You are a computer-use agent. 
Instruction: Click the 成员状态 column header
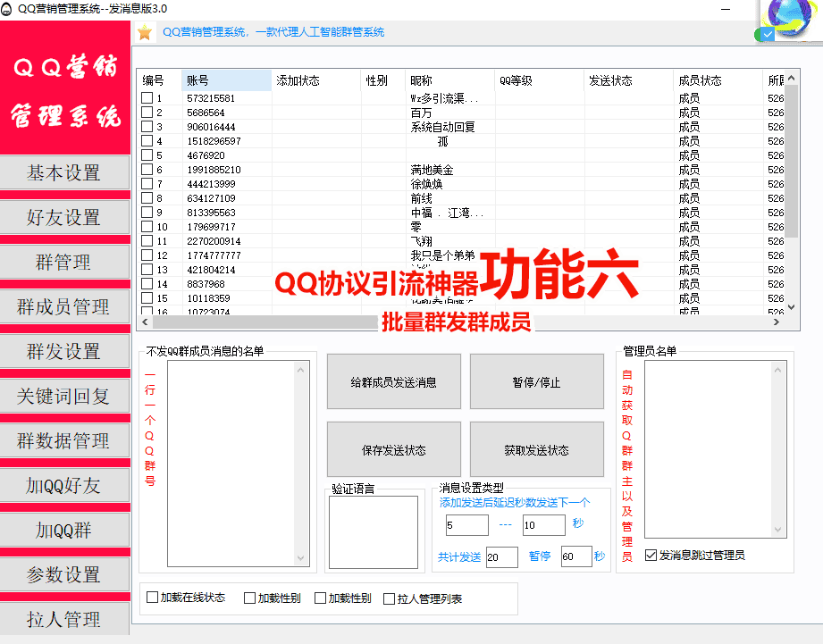[718, 80]
